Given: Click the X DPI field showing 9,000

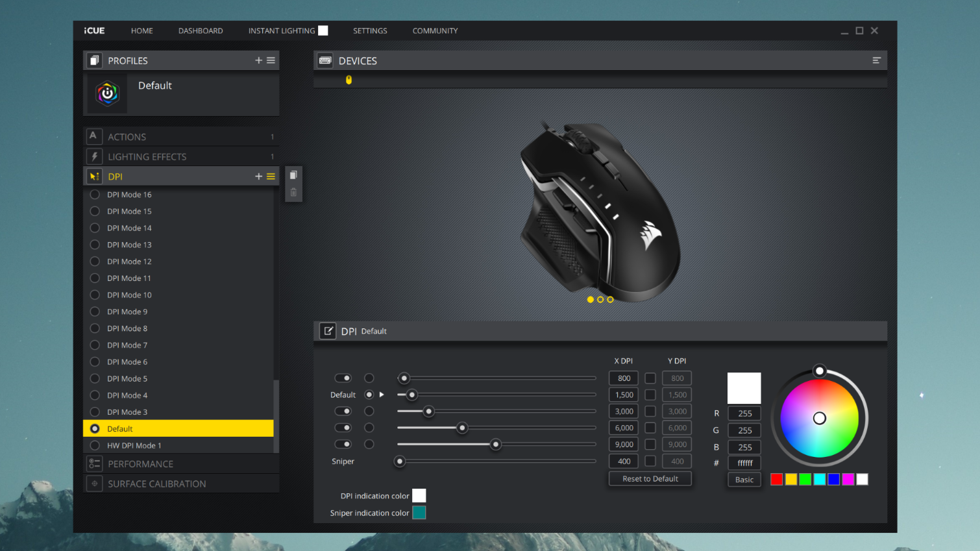Looking at the screenshot, I should click(x=624, y=445).
